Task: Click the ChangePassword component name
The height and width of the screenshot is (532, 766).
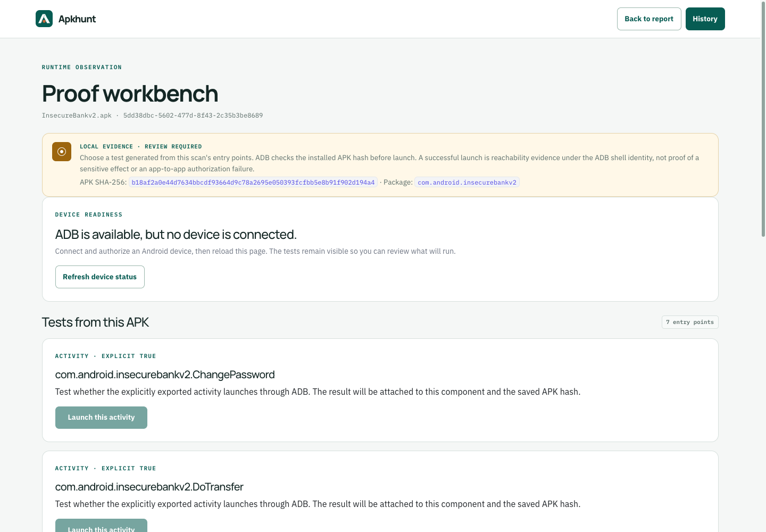Action: [x=165, y=375]
